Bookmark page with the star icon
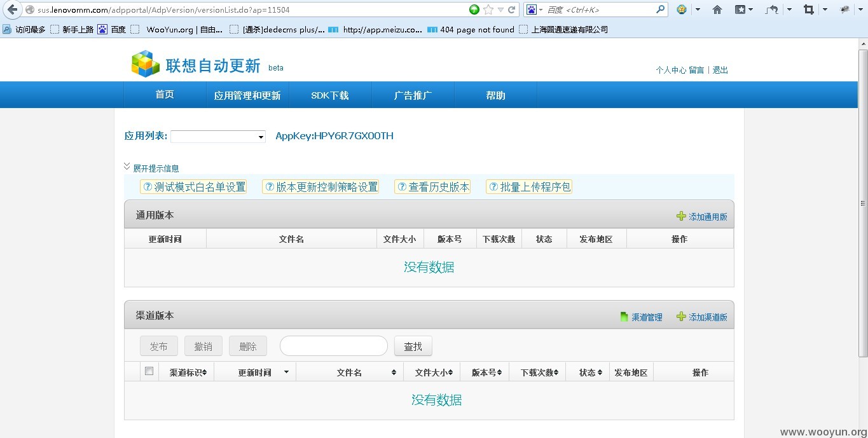 coord(488,10)
